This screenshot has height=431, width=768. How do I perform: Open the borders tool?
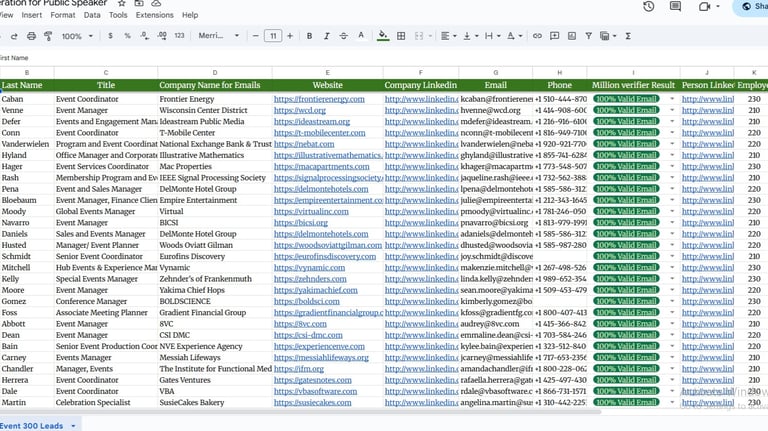[x=401, y=36]
